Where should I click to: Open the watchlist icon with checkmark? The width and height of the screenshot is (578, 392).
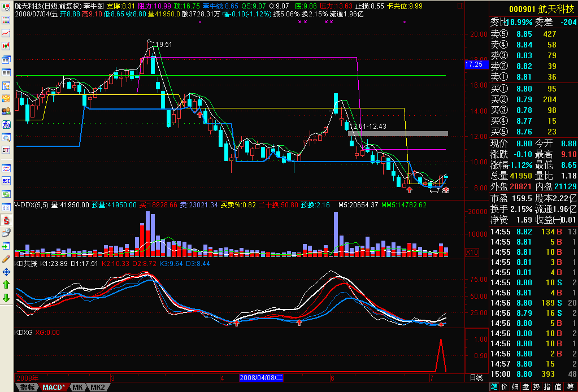pyautogui.click(x=6, y=8)
